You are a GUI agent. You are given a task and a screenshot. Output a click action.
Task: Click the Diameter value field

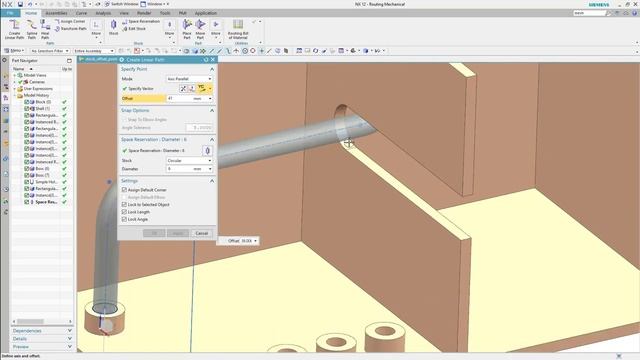coord(179,169)
